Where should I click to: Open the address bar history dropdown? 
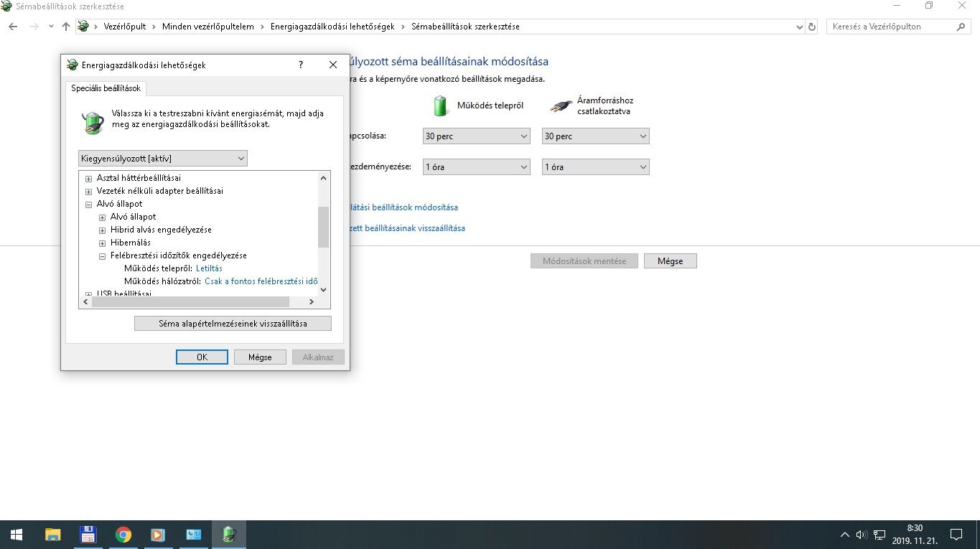[x=800, y=27]
